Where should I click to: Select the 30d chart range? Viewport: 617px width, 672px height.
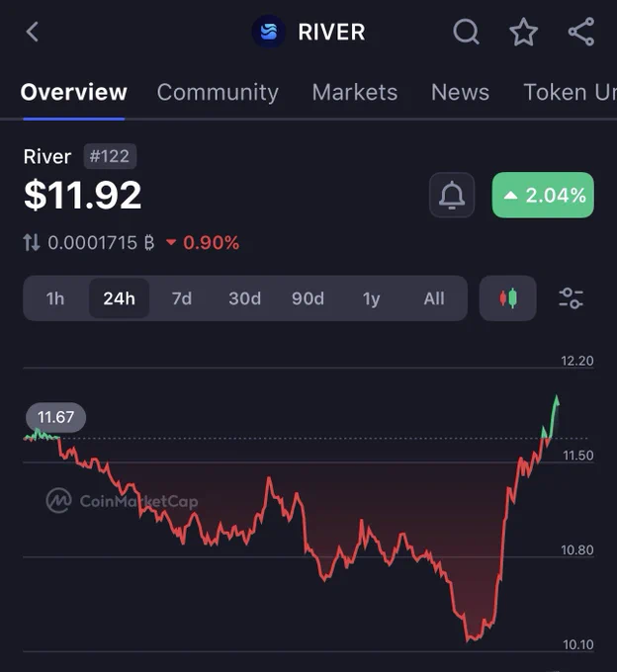tap(245, 298)
